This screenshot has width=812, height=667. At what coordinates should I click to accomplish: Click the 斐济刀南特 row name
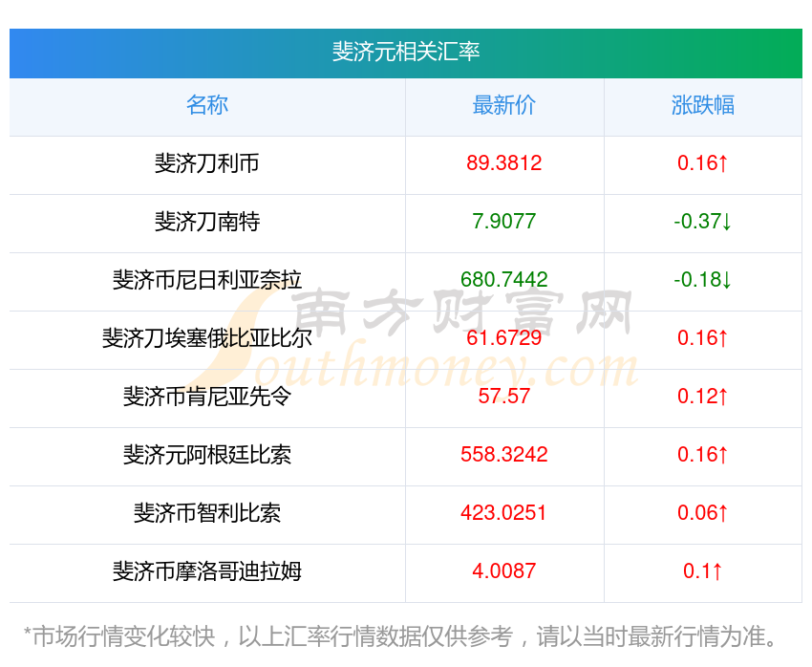207,222
